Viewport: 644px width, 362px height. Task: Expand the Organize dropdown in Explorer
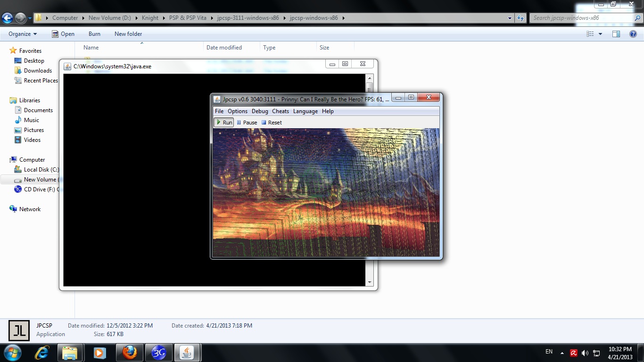pos(22,34)
